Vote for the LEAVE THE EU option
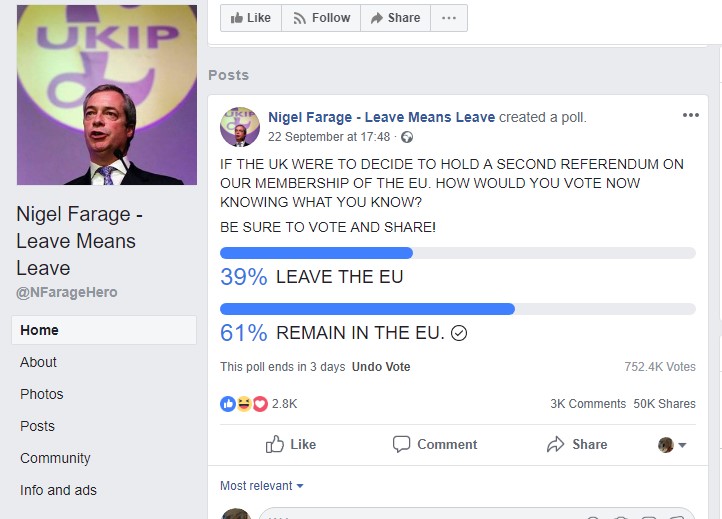The width and height of the screenshot is (722, 519). pyautogui.click(x=339, y=277)
